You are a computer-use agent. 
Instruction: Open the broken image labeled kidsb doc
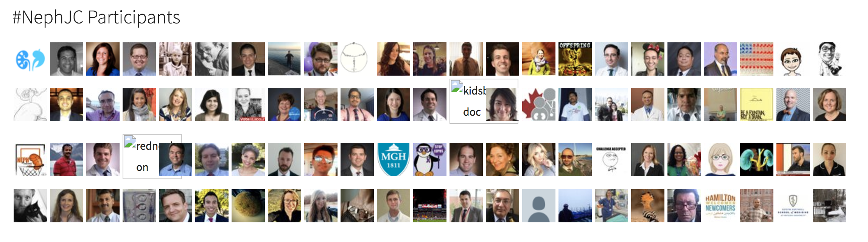pyautogui.click(x=468, y=101)
